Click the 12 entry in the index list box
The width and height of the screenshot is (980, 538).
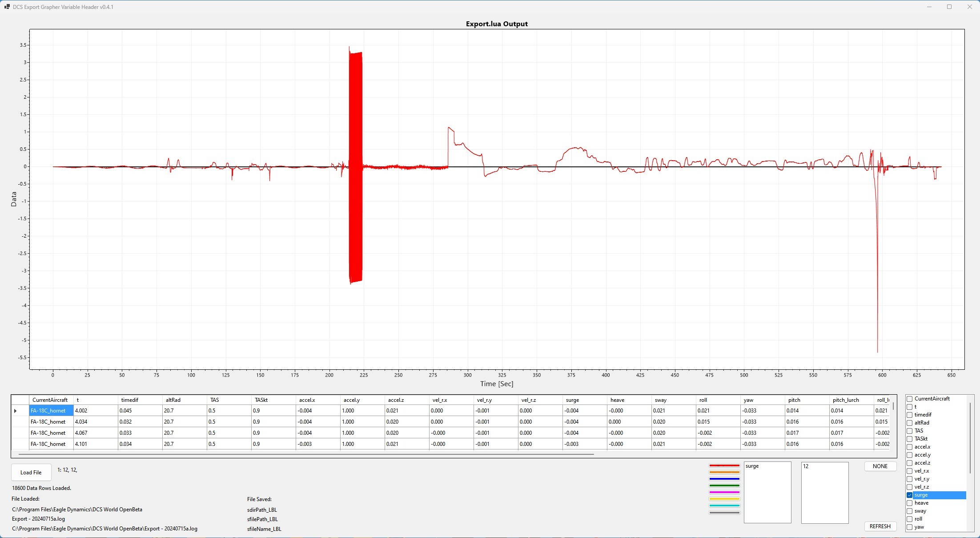[x=806, y=466]
